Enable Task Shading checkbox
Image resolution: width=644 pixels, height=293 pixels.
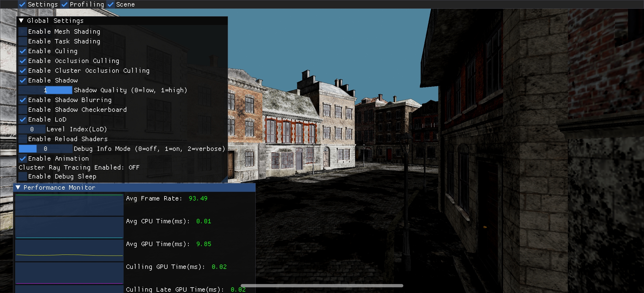(23, 41)
